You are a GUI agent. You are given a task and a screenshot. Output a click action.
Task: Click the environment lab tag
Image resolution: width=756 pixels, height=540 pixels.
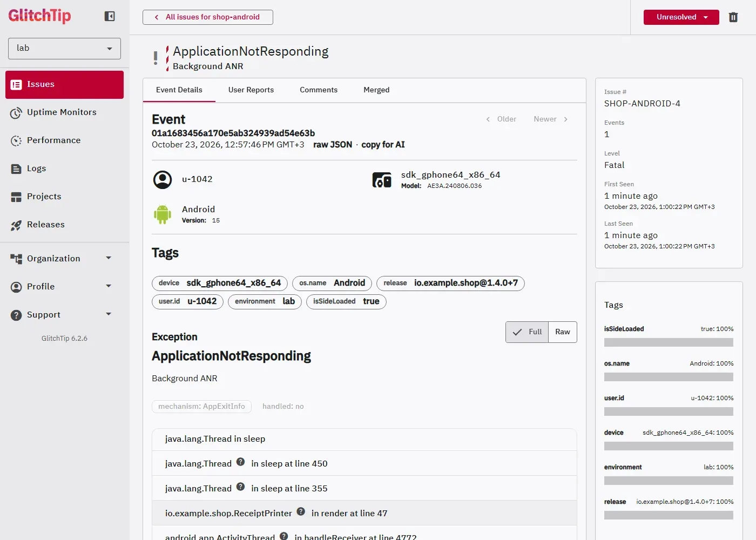click(265, 301)
